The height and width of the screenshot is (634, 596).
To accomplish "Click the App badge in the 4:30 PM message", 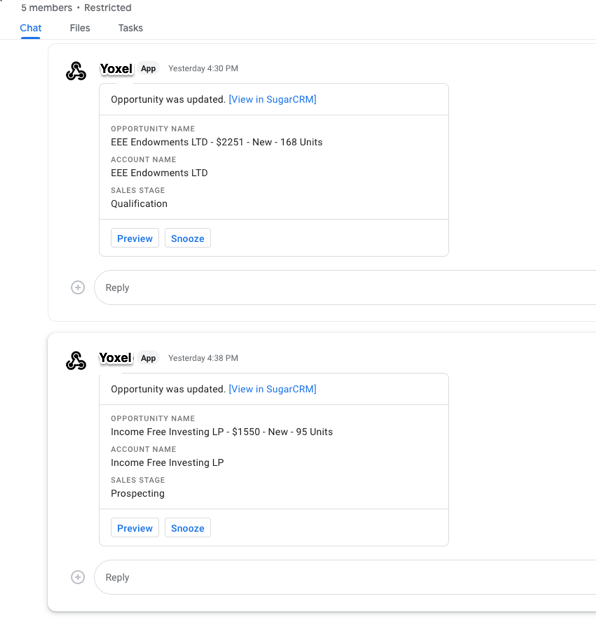I will (148, 69).
